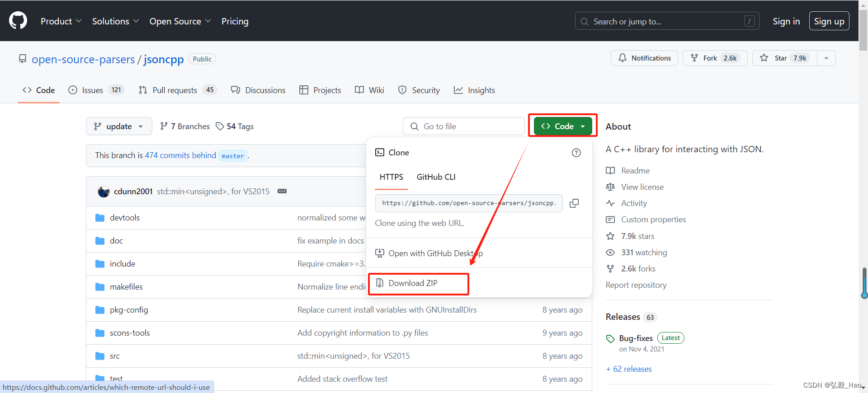Fork the repository
Viewport: 868px width, 393px height.
point(715,58)
